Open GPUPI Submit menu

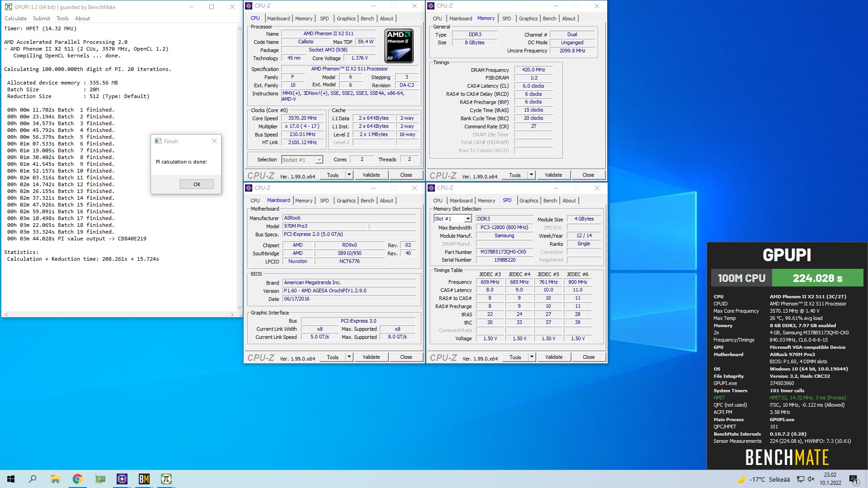click(41, 19)
